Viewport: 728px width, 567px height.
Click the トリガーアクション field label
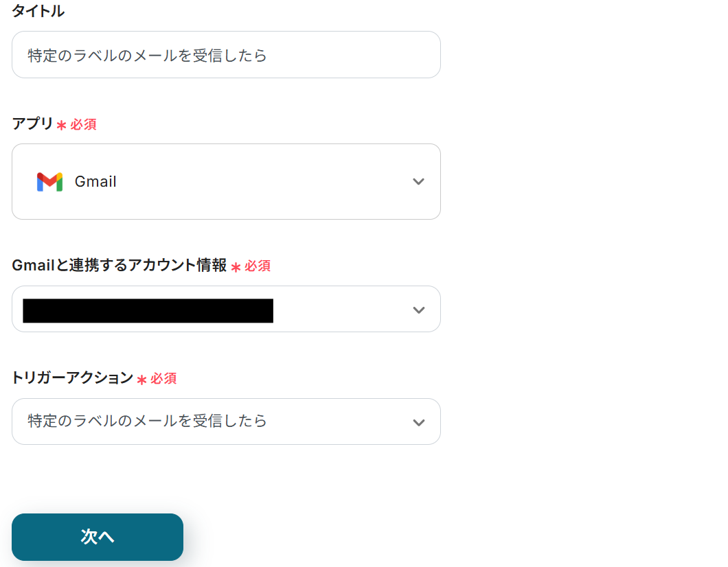point(72,378)
